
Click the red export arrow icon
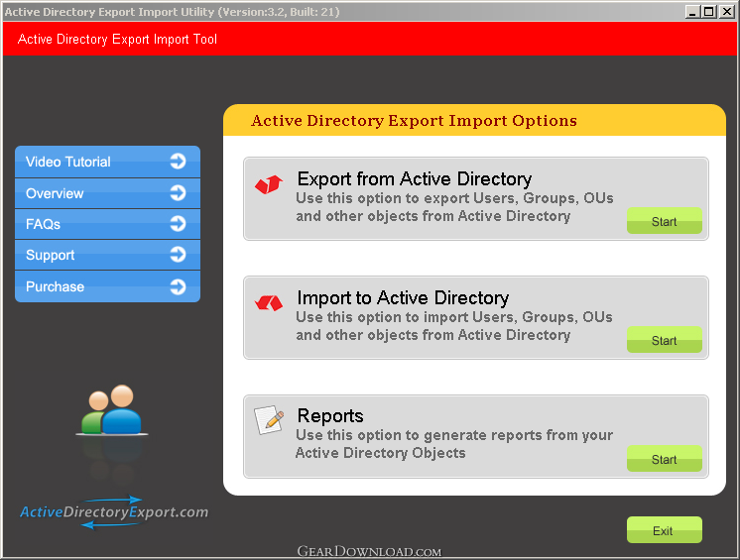269,184
